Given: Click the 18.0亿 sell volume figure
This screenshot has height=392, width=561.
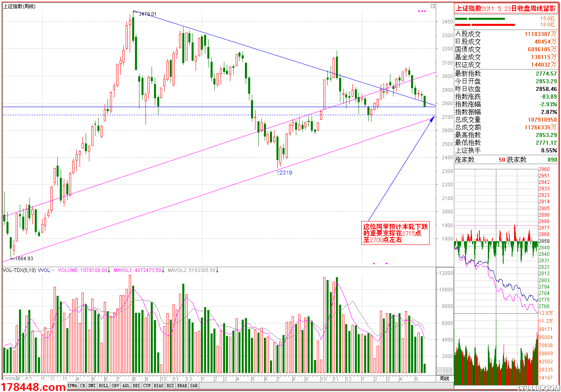Looking at the screenshot, I should 548,25.
